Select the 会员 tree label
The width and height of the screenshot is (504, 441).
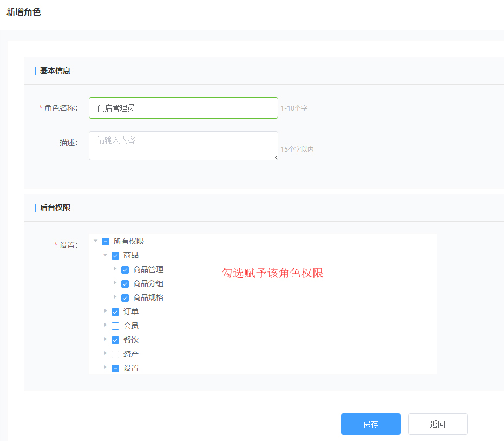[x=131, y=326]
